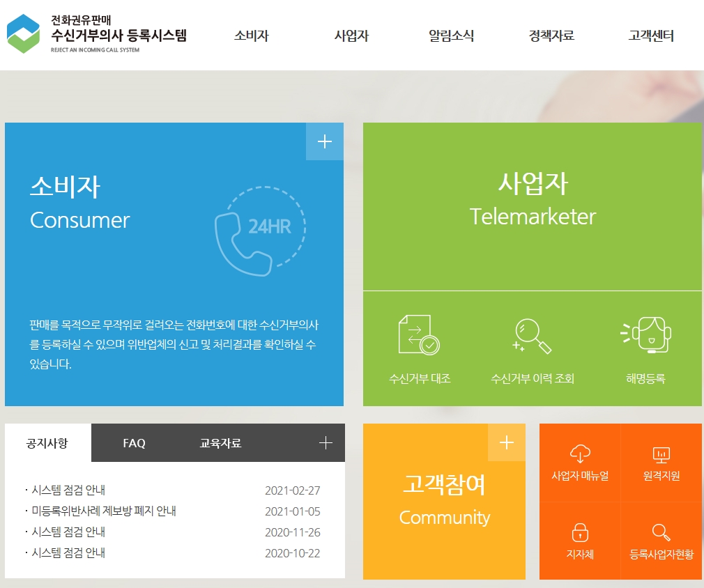
Task: Expand the 고객참여 Community plus icon
Action: tap(507, 442)
